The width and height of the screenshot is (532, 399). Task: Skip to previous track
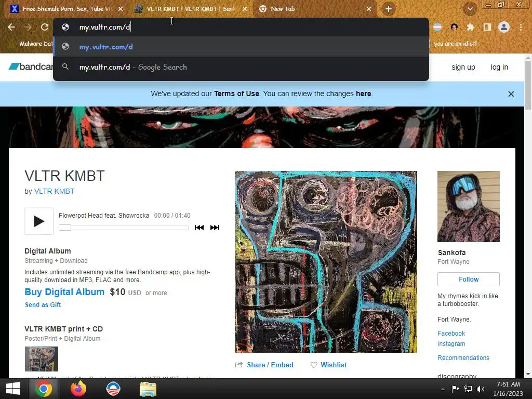pyautogui.click(x=199, y=228)
